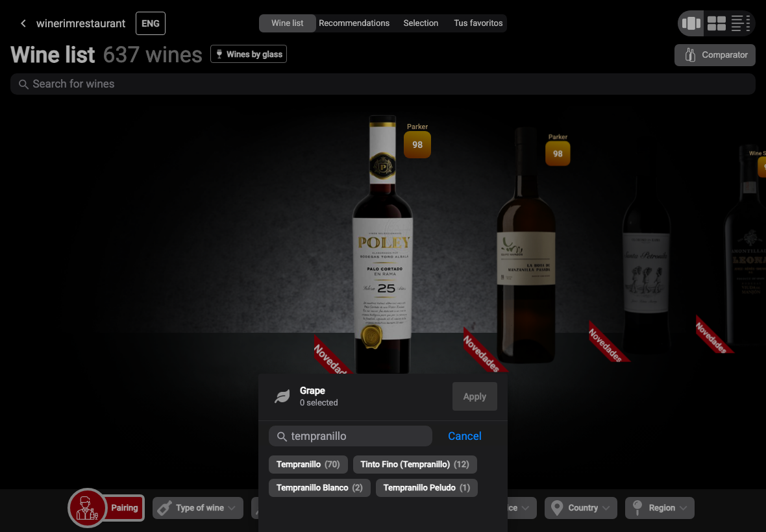Select Tempranillo Peludo (1) chip
The image size is (766, 532).
(x=426, y=488)
